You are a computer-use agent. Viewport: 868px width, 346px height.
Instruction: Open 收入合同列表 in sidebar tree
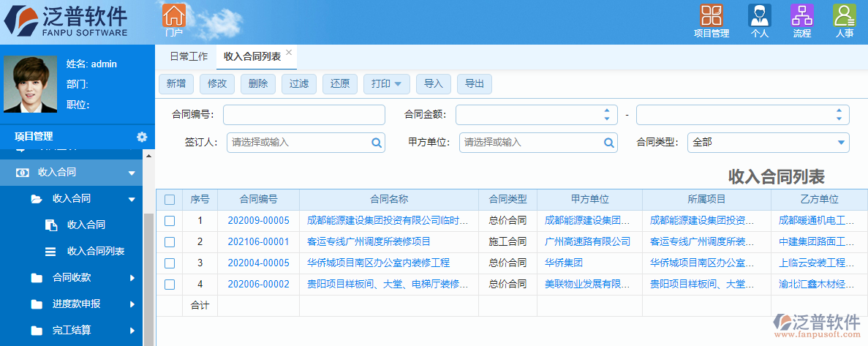click(96, 252)
